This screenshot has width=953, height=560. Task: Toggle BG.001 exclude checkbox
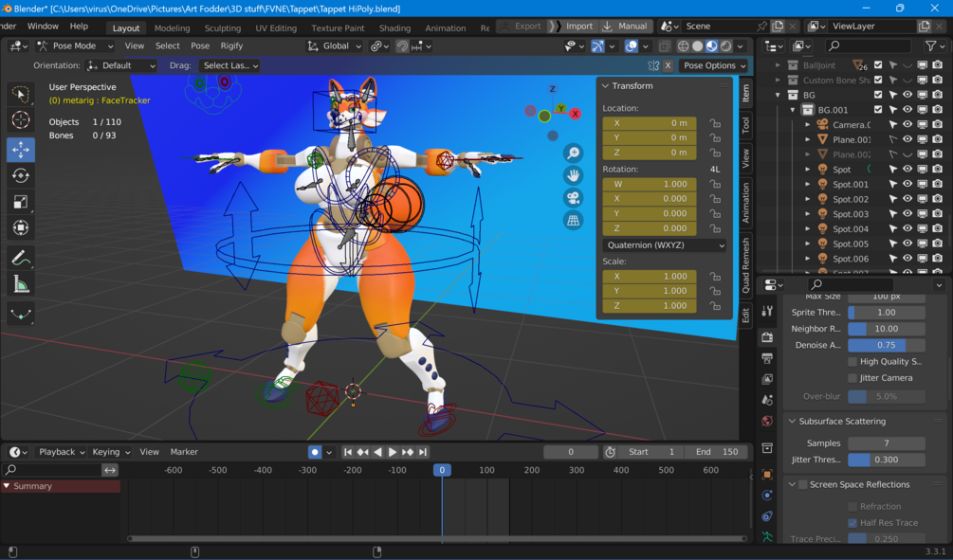878,110
